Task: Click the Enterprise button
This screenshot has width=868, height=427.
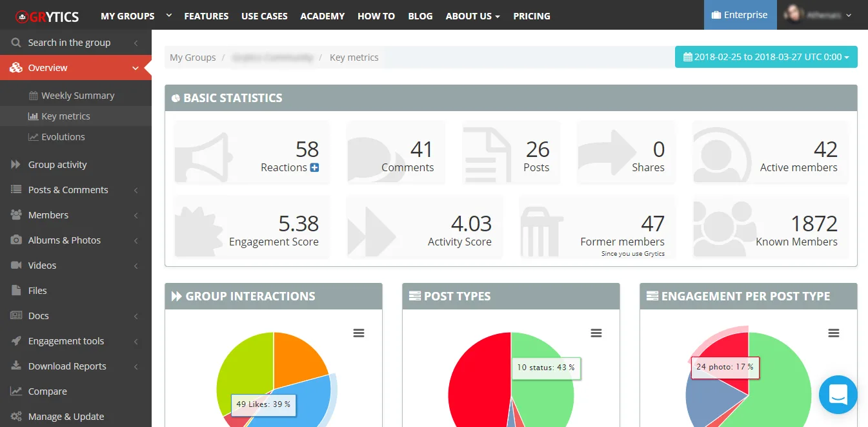Action: [x=740, y=15]
